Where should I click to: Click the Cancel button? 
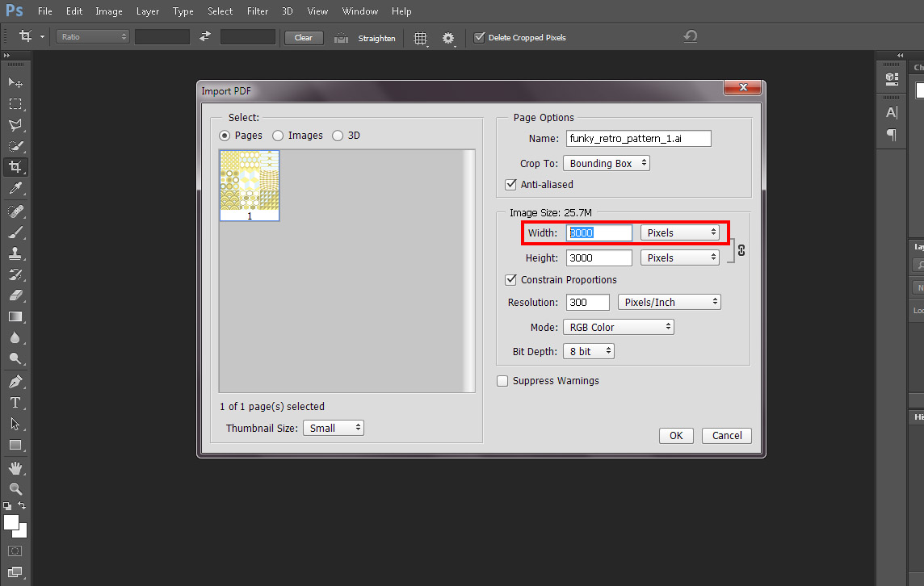[727, 436]
